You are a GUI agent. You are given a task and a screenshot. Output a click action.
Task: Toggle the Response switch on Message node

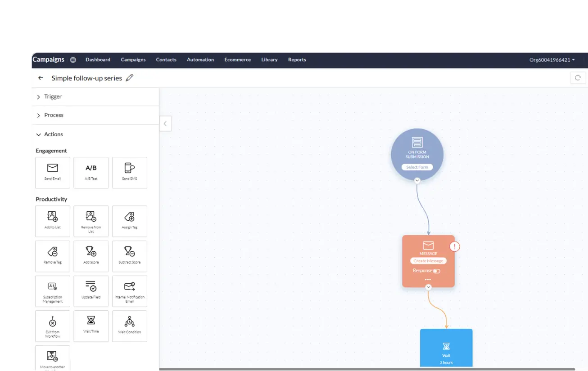click(436, 271)
